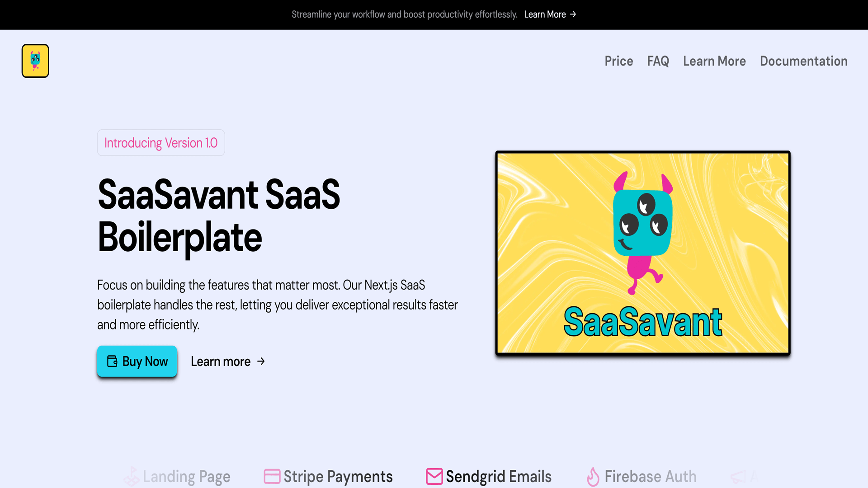Open the FAQ menu item
Screen dimensions: 868x488
click(658, 61)
